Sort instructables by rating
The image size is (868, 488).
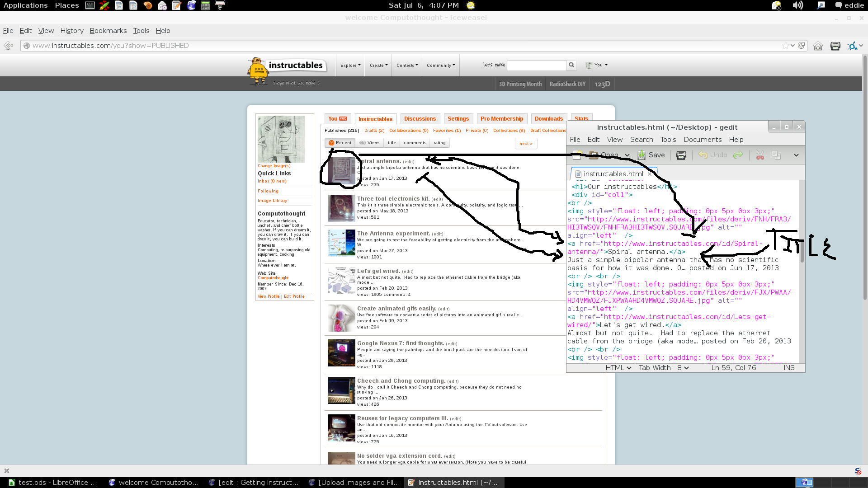pyautogui.click(x=439, y=143)
